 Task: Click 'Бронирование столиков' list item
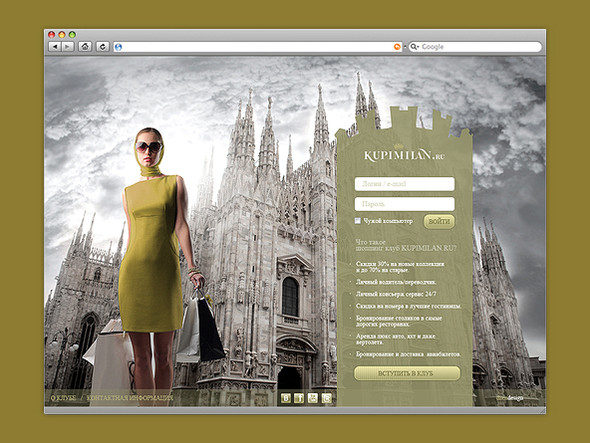399,321
